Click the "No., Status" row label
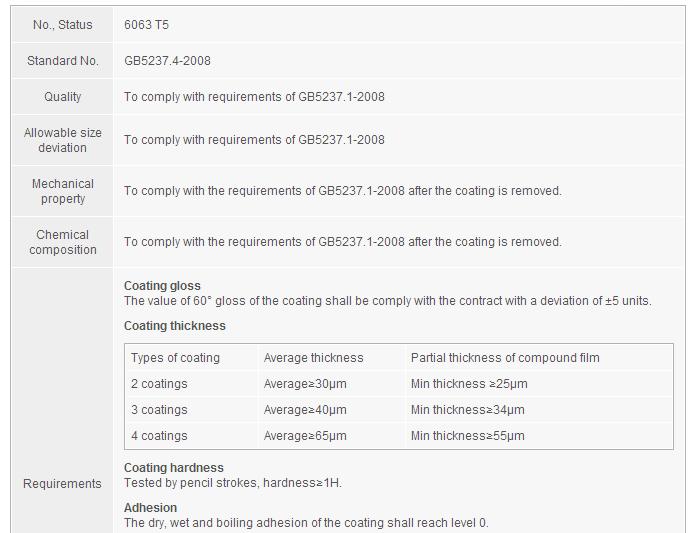Image resolution: width=697 pixels, height=533 pixels. point(62,24)
